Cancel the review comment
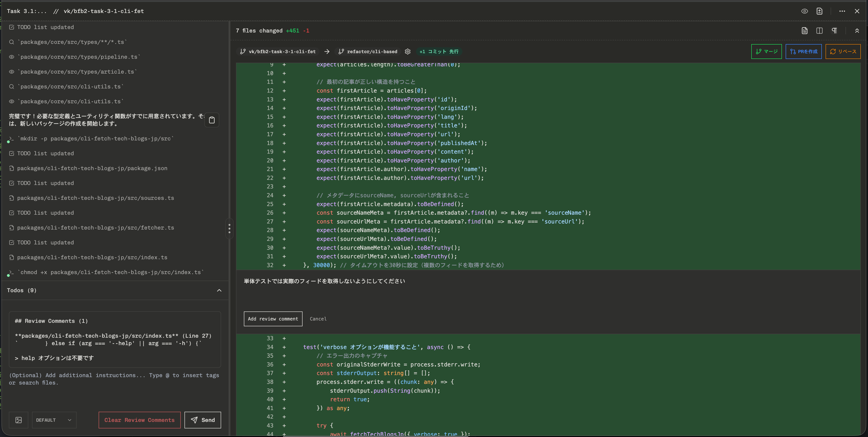868x437 pixels. [318, 319]
